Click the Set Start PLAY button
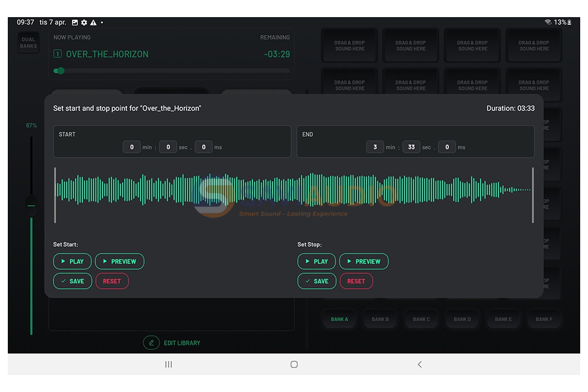Screen dimensions: 588x392 [x=73, y=262]
